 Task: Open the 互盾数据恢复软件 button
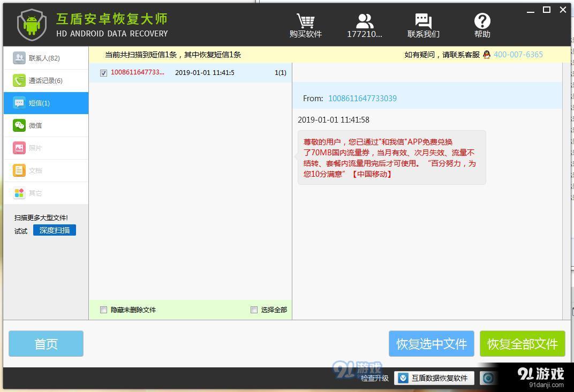click(434, 378)
